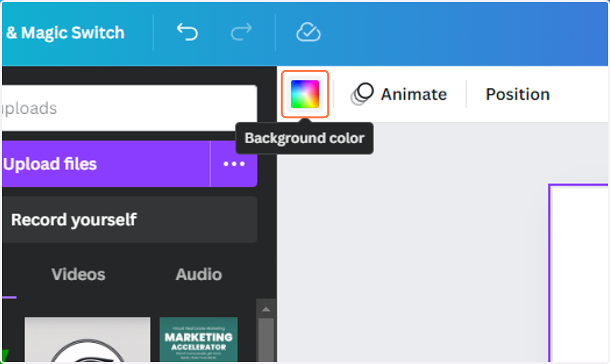Click the undo arrow icon
Image resolution: width=610 pixels, height=364 pixels.
click(187, 32)
